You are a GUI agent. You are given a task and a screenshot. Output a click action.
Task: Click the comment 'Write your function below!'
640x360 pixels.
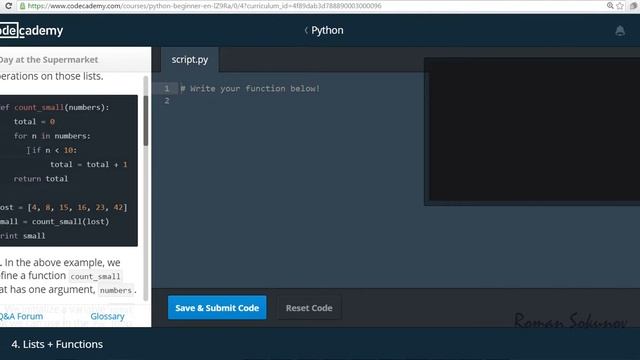point(250,89)
